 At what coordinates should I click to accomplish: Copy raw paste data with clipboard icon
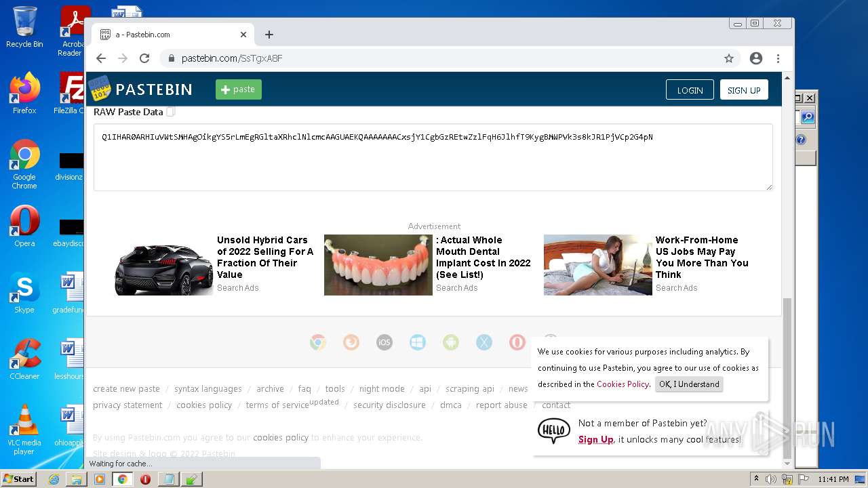171,112
